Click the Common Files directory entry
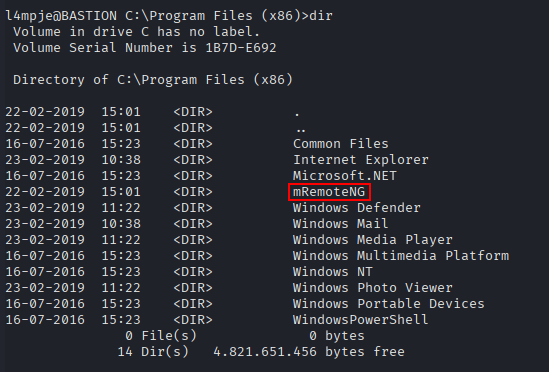The image size is (549, 372). tap(341, 144)
